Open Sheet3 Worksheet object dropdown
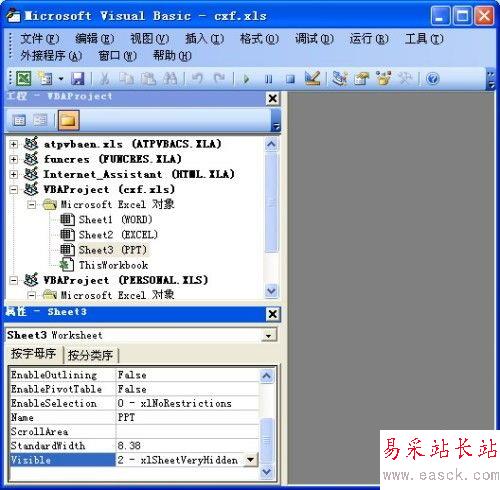The height and width of the screenshot is (490, 500). [x=269, y=336]
